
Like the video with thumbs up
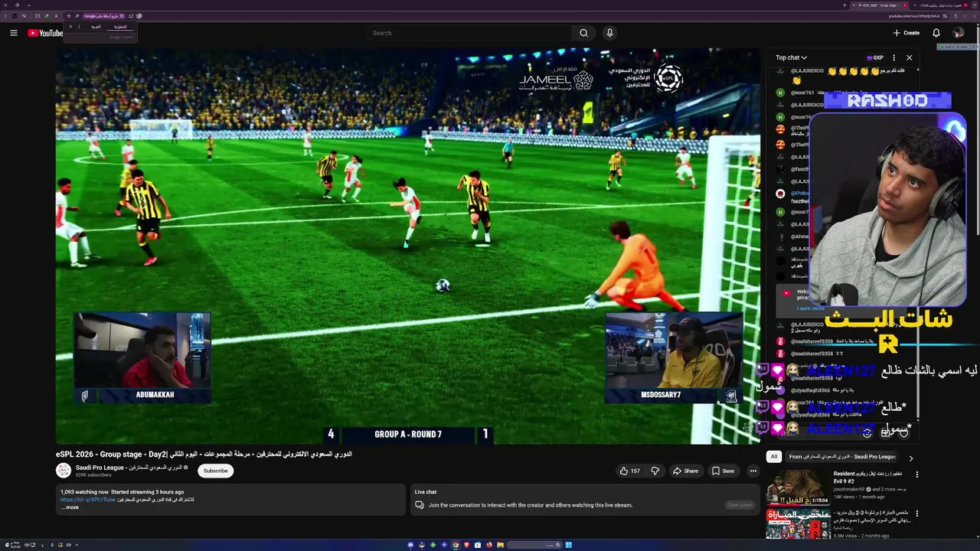(x=630, y=471)
